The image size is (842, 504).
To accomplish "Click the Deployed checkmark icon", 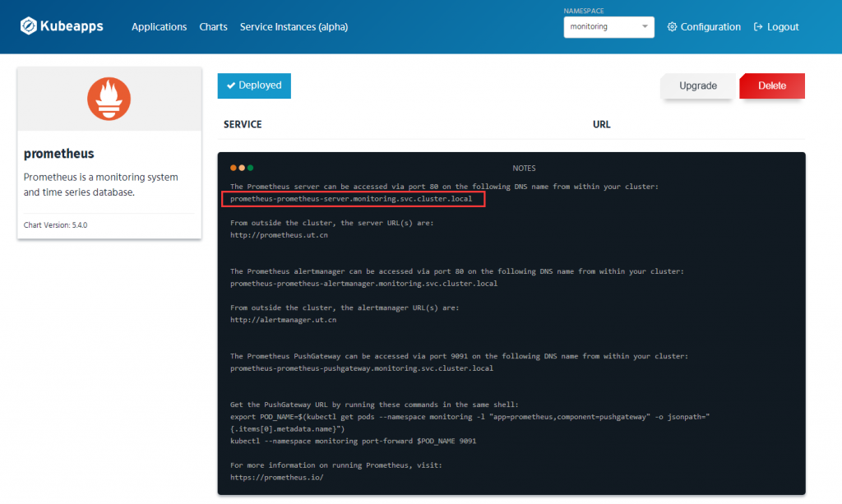I will [231, 86].
